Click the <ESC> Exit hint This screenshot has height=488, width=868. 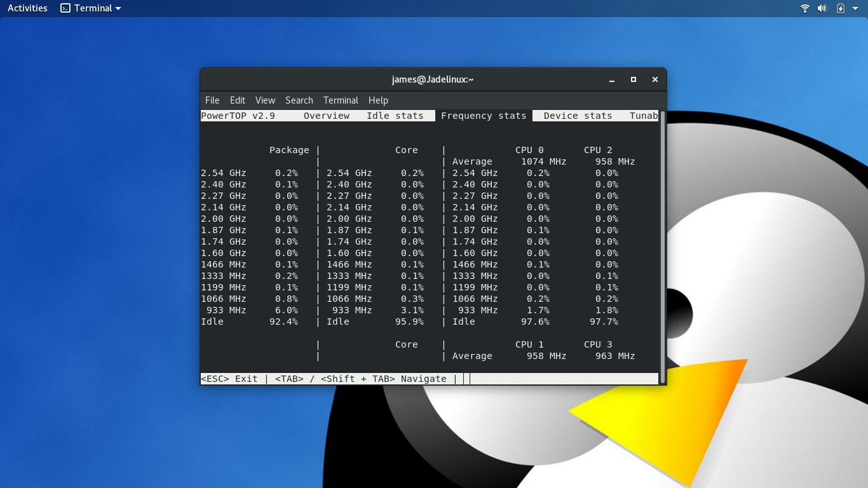[x=229, y=379]
